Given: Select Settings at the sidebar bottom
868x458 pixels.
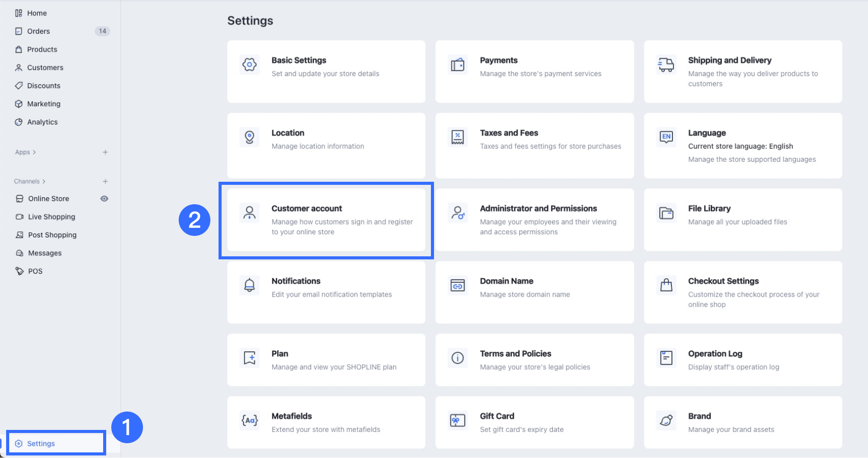Looking at the screenshot, I should (x=41, y=444).
